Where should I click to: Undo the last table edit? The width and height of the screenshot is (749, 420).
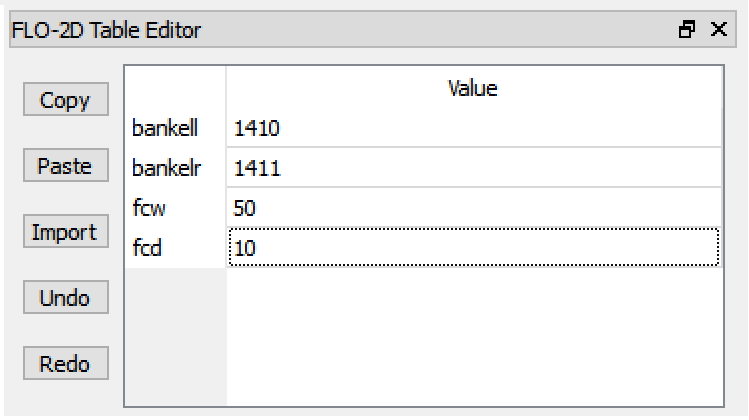(x=65, y=298)
